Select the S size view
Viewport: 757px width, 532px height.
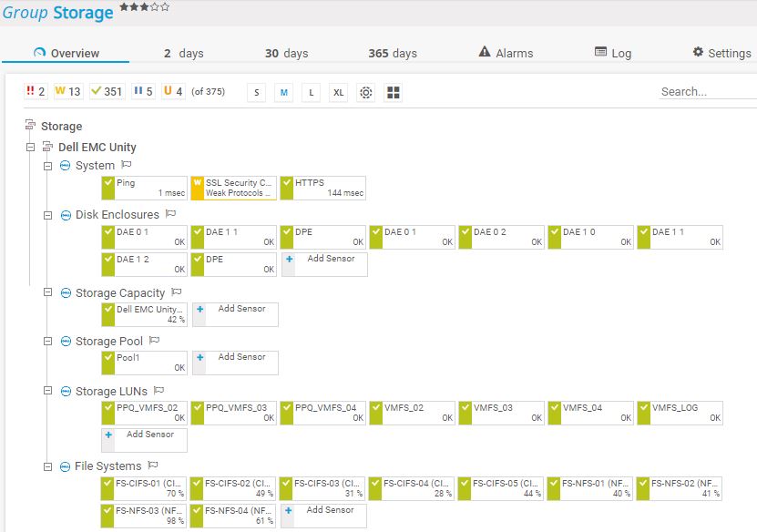point(256,92)
